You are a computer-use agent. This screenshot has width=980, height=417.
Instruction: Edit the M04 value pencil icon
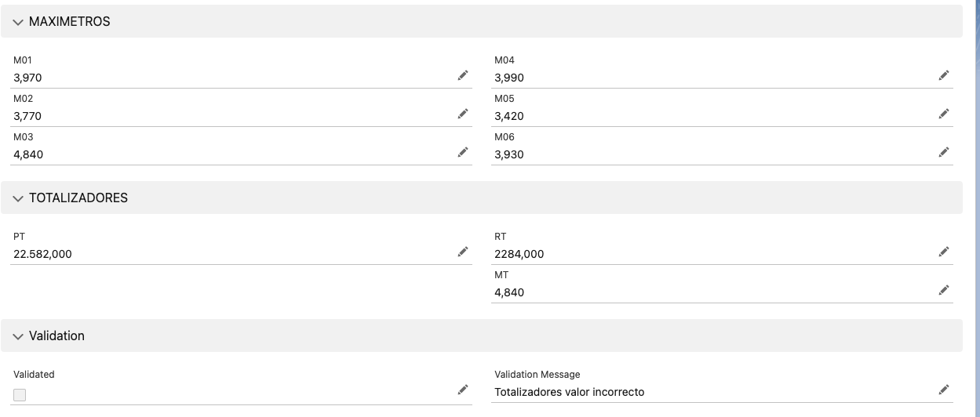[944, 75]
